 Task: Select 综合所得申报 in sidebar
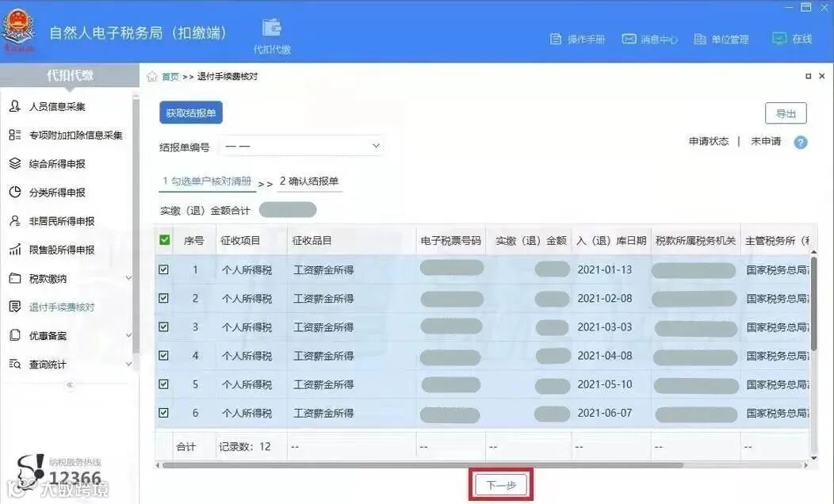(57, 164)
